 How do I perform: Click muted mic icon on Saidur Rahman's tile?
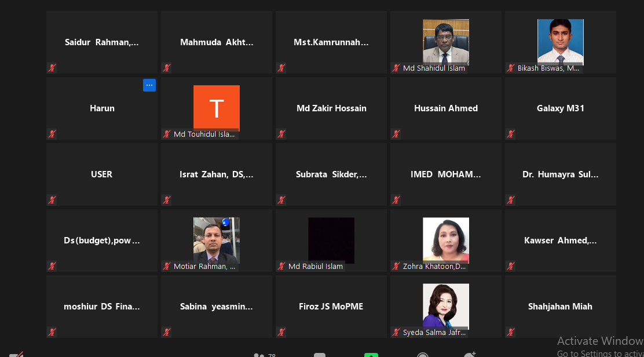coord(52,68)
